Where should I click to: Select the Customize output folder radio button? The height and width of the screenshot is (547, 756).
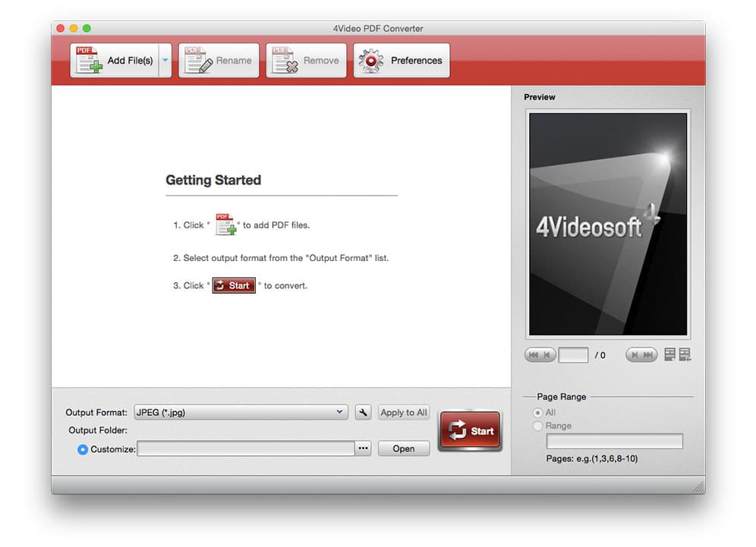point(83,449)
